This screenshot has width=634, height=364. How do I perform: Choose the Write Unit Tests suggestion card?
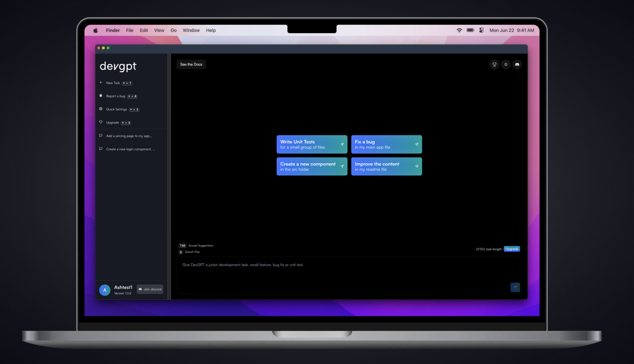tap(311, 144)
